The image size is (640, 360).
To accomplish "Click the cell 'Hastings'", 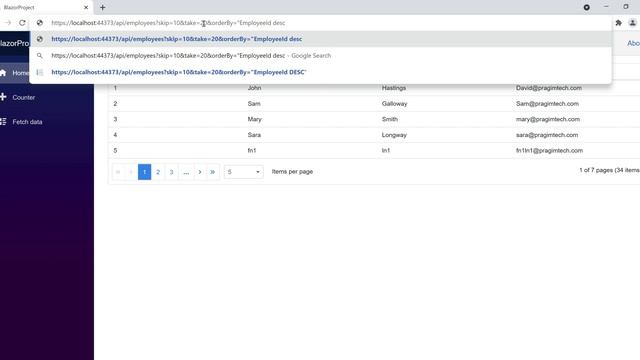I will coord(394,88).
